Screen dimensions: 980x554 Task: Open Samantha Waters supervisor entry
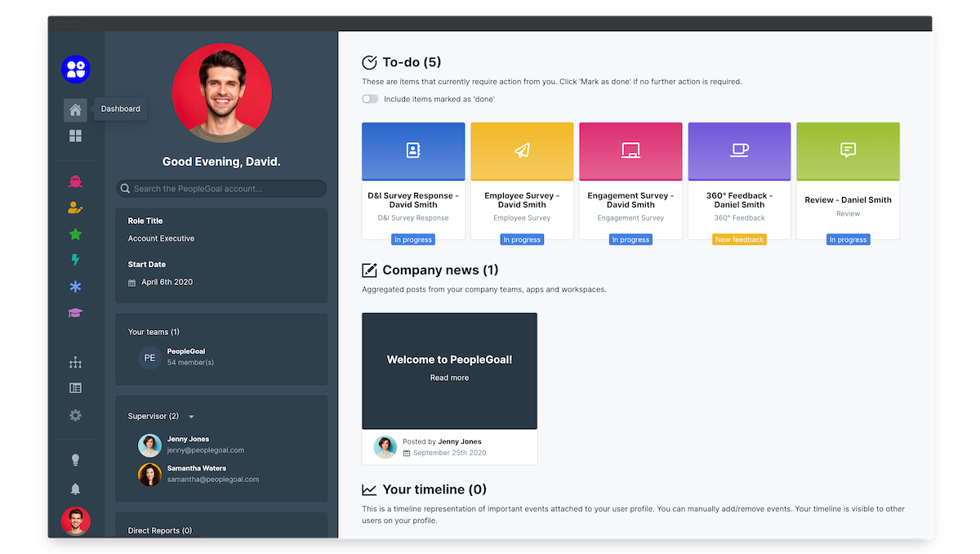click(x=198, y=474)
